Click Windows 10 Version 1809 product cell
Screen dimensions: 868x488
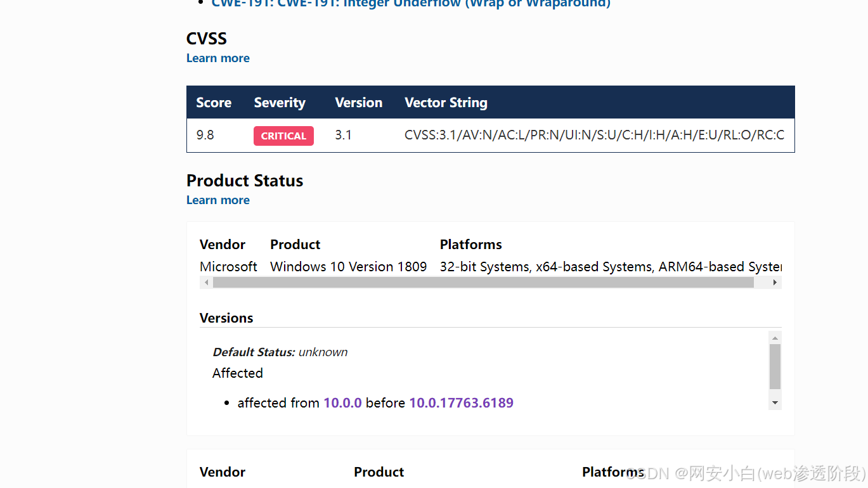[x=349, y=267]
